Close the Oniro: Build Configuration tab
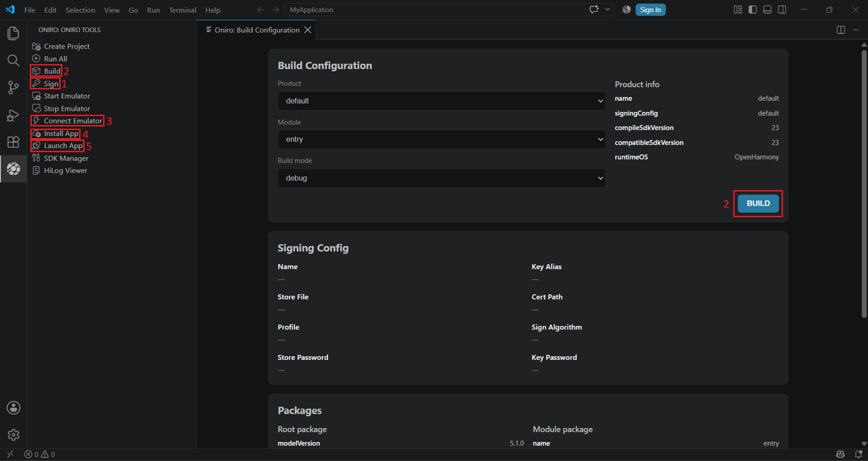This screenshot has height=461, width=868. coord(308,30)
